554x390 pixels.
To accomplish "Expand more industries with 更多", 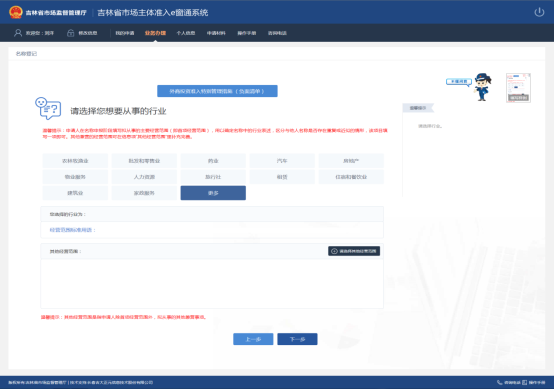I will (213, 193).
